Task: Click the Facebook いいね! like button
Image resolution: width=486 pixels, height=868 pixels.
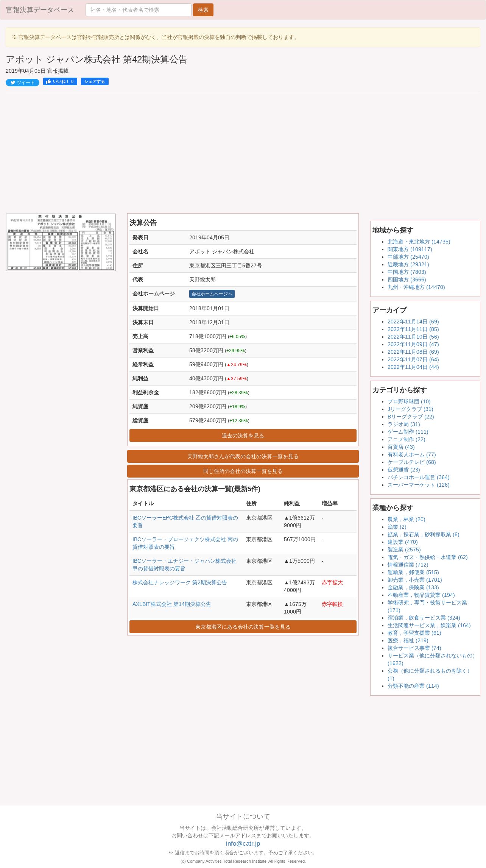Action: pos(60,81)
